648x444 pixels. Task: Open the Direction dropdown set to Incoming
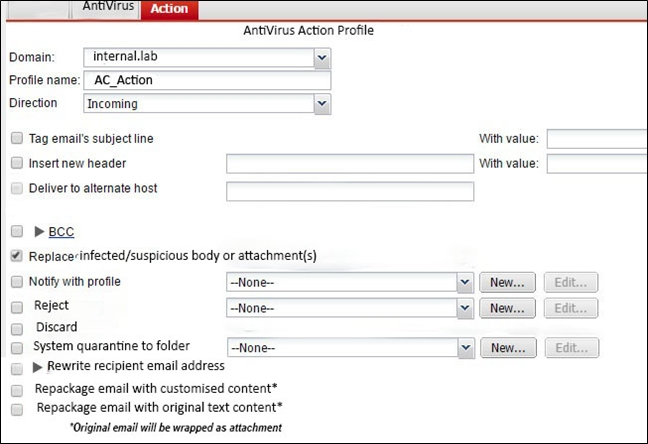(x=321, y=103)
